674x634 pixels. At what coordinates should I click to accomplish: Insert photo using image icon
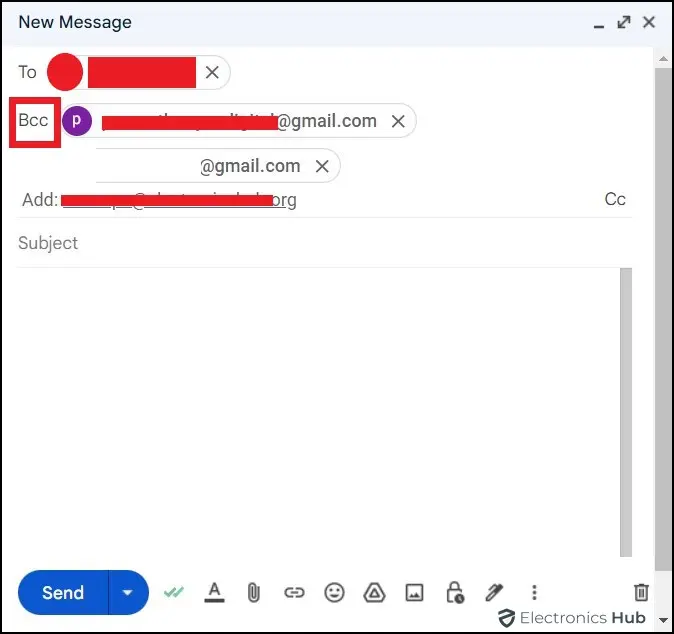tap(414, 593)
